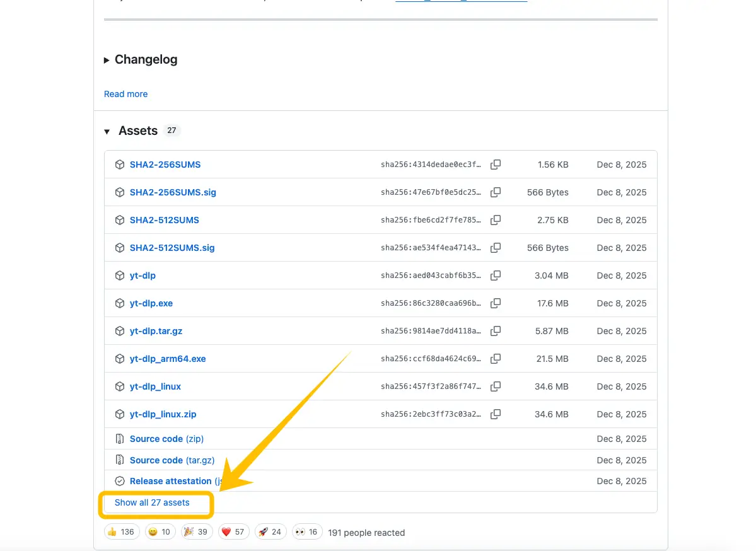Download the yt-dlp.exe asset
Image resolution: width=756 pixels, height=551 pixels.
(151, 303)
